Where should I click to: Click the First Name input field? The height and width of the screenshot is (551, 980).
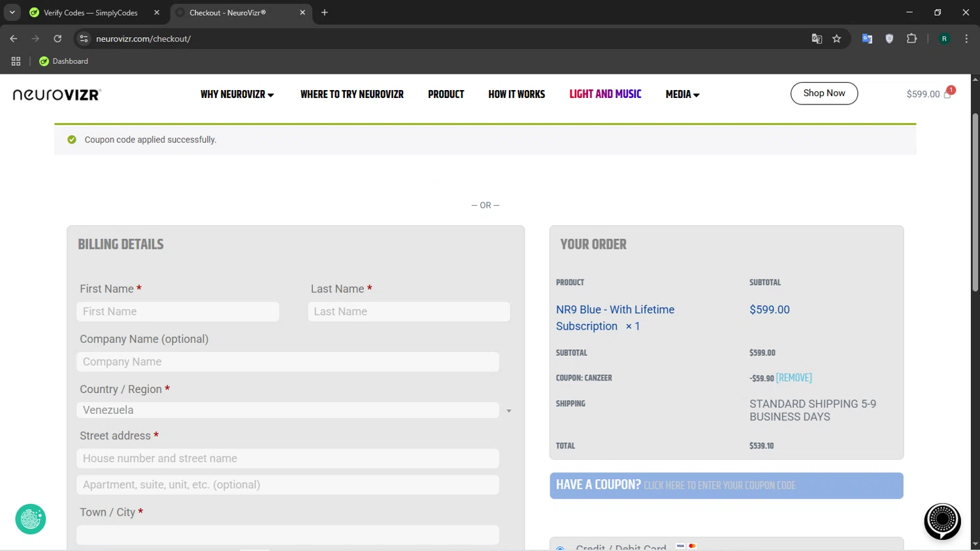pos(178,311)
